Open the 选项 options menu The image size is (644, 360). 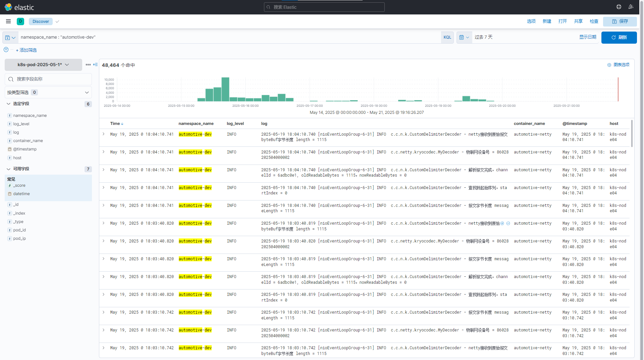[531, 21]
